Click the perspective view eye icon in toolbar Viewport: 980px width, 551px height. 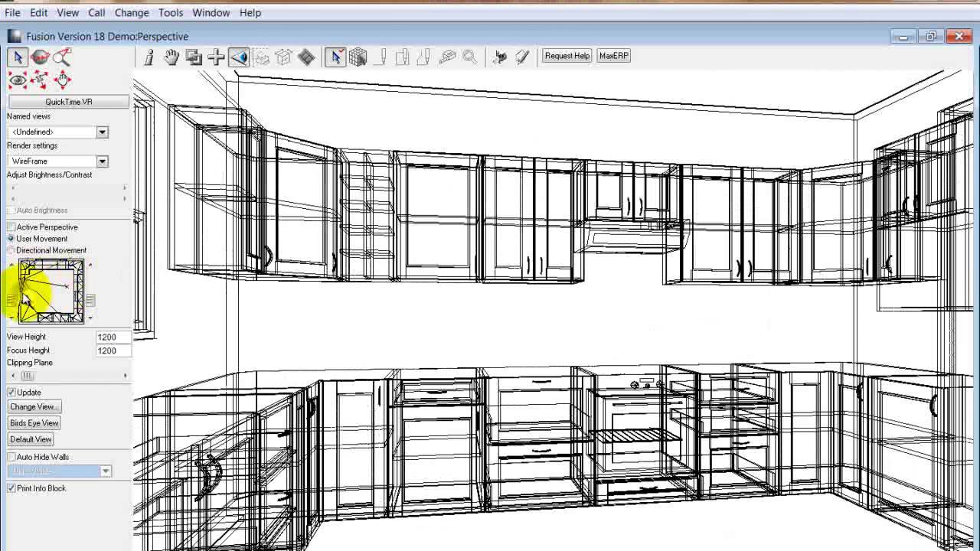239,57
